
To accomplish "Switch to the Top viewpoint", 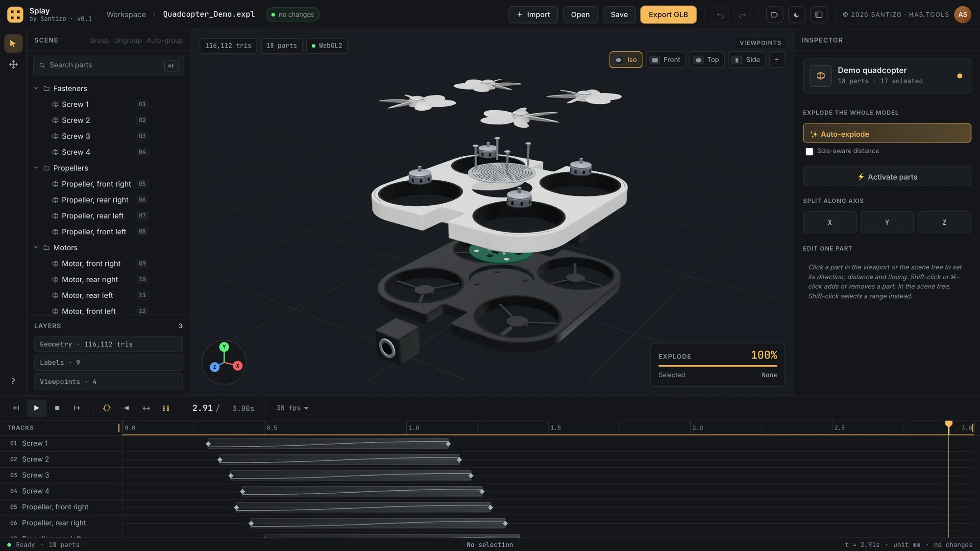I will point(707,60).
